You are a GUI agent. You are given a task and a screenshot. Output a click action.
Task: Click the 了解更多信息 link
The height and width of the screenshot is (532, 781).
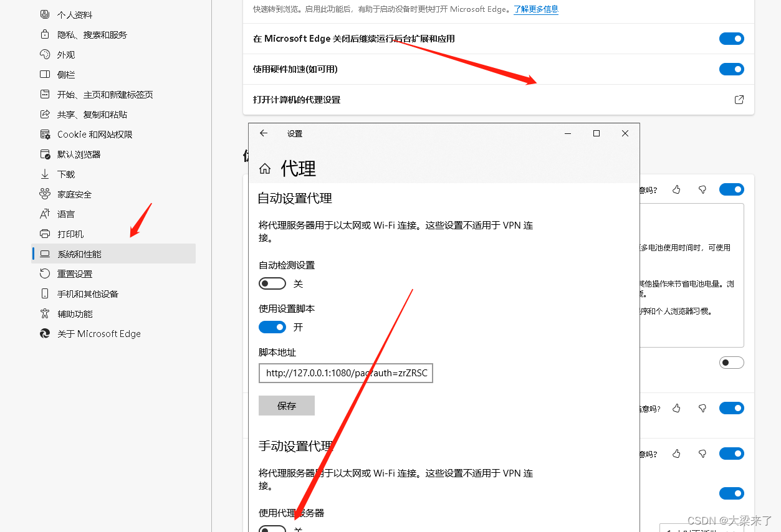tap(536, 9)
